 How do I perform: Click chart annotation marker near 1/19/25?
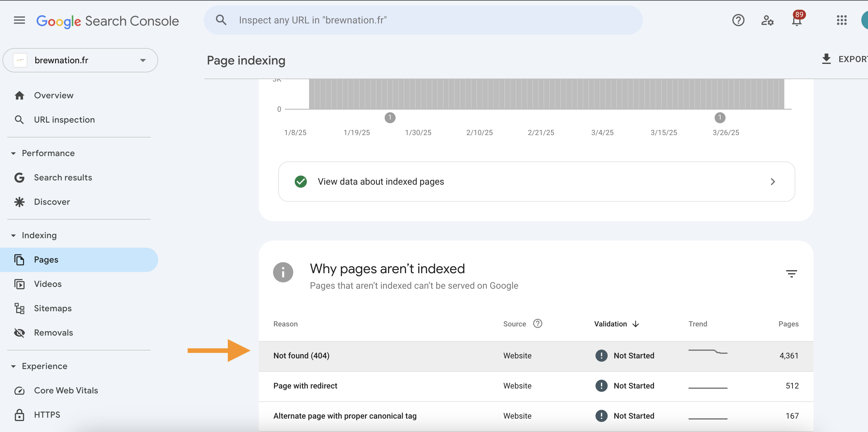390,118
